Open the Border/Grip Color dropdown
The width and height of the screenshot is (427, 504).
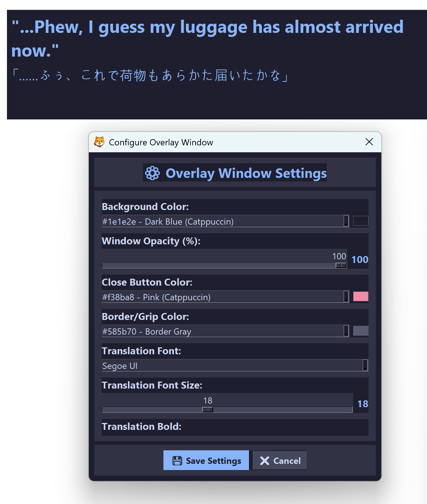[x=346, y=331]
